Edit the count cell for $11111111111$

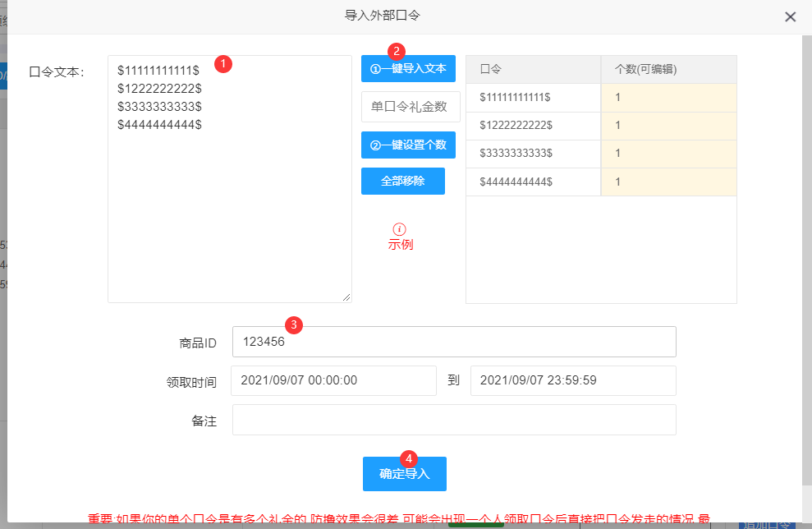pyautogui.click(x=668, y=98)
